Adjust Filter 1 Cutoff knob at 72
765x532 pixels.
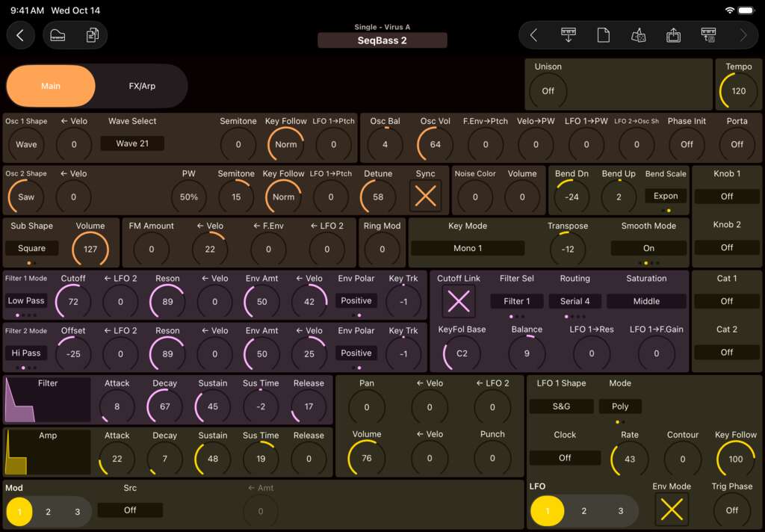73,302
